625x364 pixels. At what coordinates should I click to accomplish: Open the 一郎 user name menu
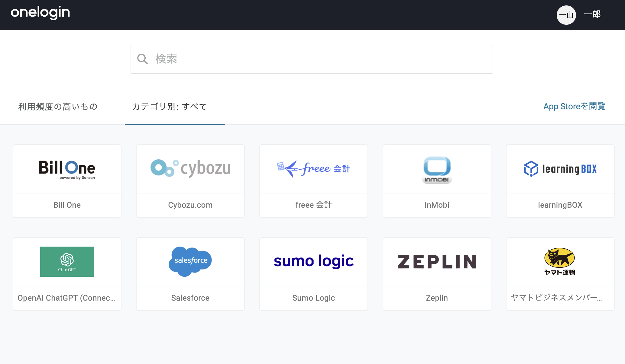(x=592, y=14)
